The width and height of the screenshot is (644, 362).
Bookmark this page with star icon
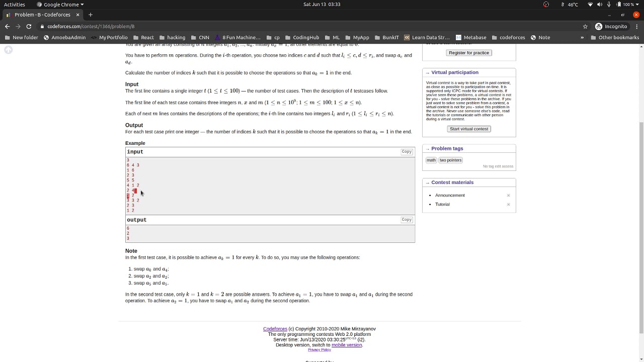pos(585,26)
